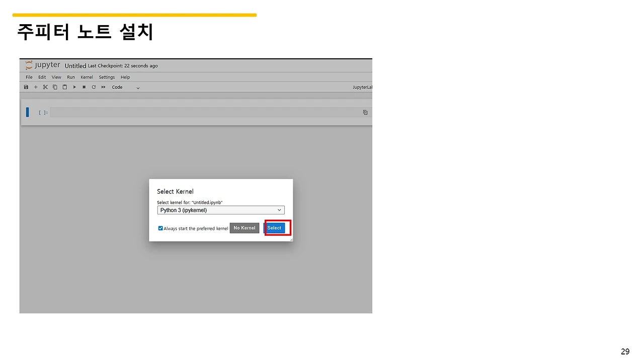644x362 pixels.
Task: Uncheck Always start the preferred kernel
Action: click(x=160, y=228)
